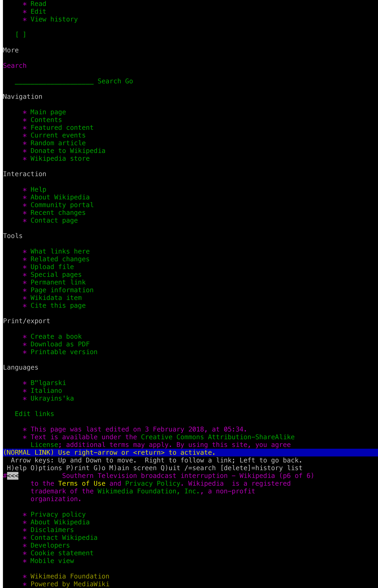Image resolution: width=378 pixels, height=588 pixels.
Task: Open the Edit links link
Action: point(34,414)
